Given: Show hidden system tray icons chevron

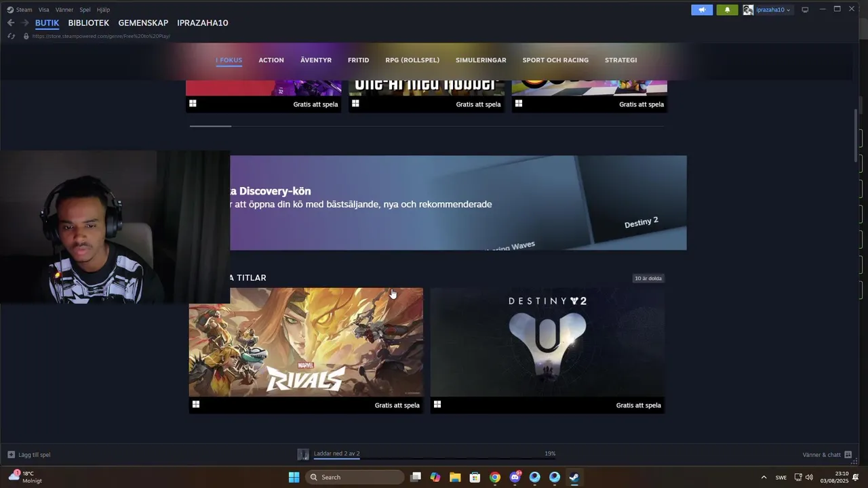Looking at the screenshot, I should 764,477.
